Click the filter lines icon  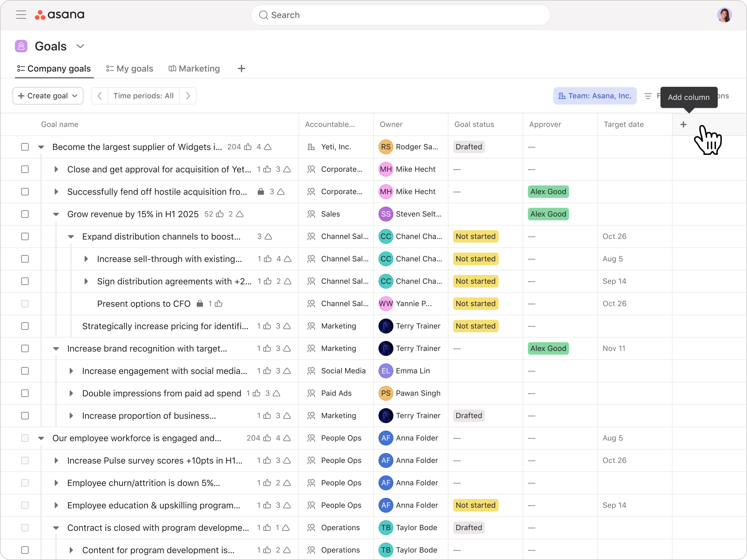coord(648,96)
